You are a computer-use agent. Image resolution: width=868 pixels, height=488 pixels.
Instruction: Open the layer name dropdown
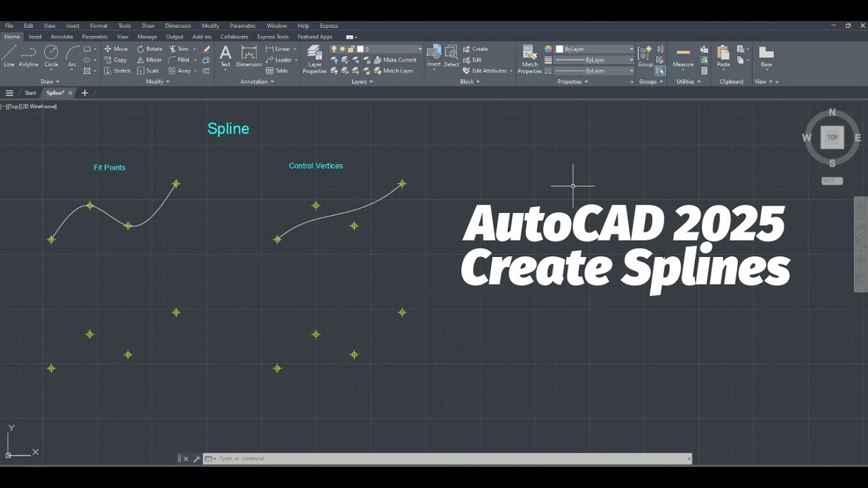pos(420,49)
